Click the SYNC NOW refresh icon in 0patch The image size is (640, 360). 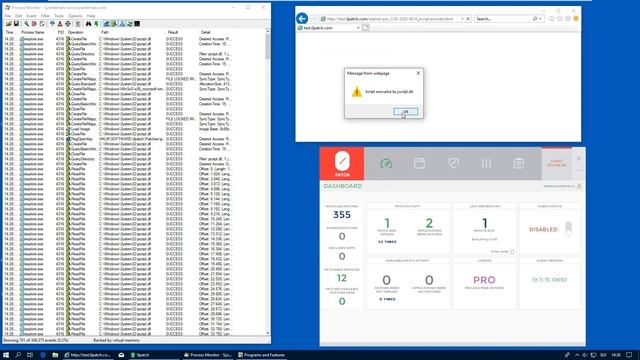coord(512,252)
